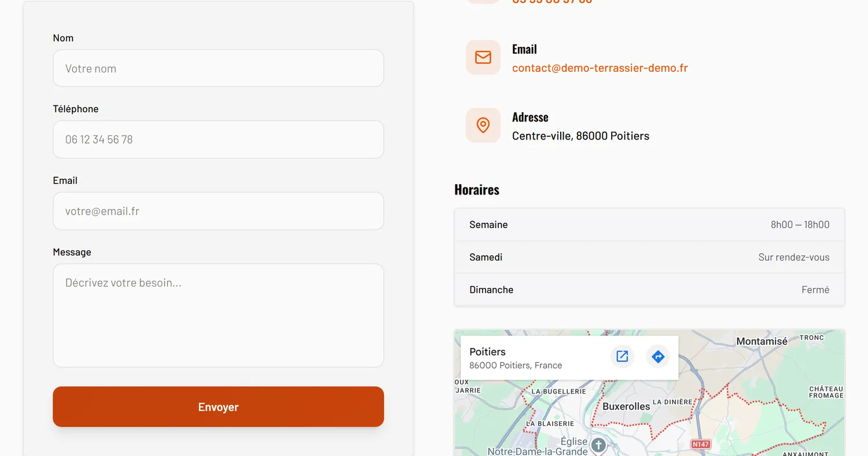Submit the form with Envoyer button

[x=218, y=407]
